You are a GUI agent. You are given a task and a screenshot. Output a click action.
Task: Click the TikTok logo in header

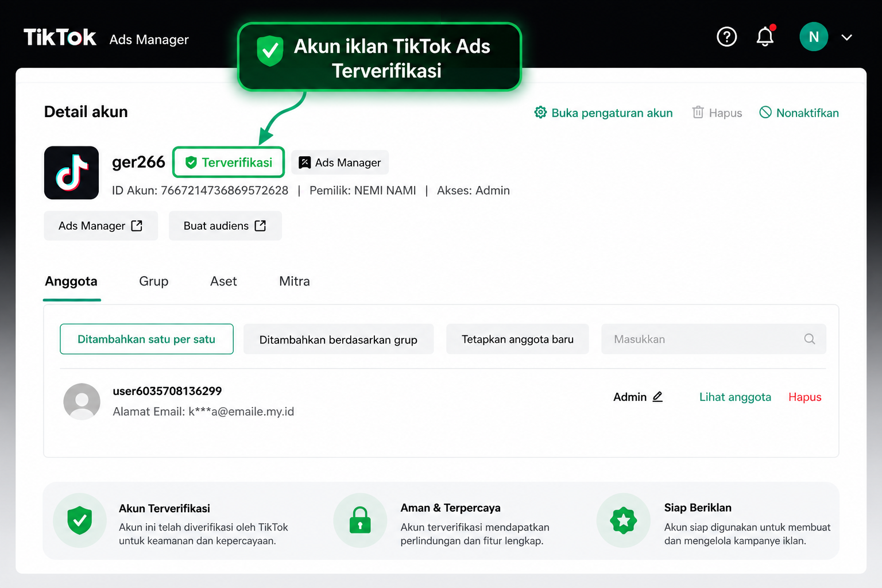60,37
